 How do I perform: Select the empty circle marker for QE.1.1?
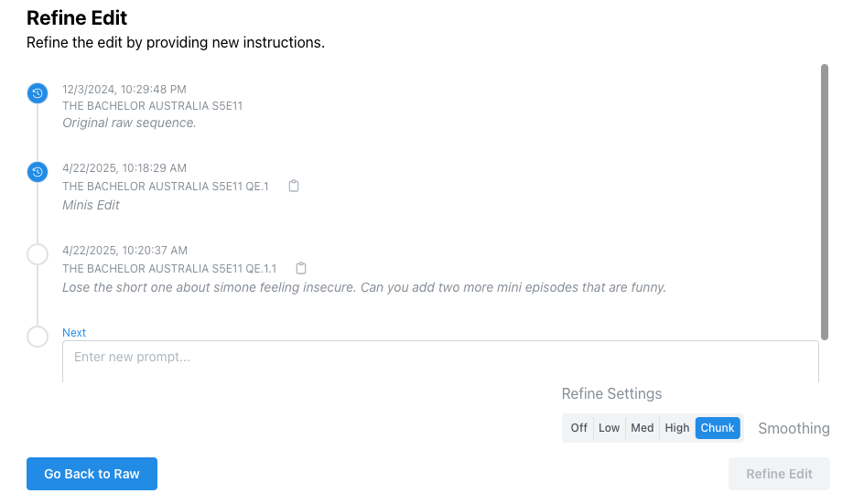pyautogui.click(x=38, y=254)
